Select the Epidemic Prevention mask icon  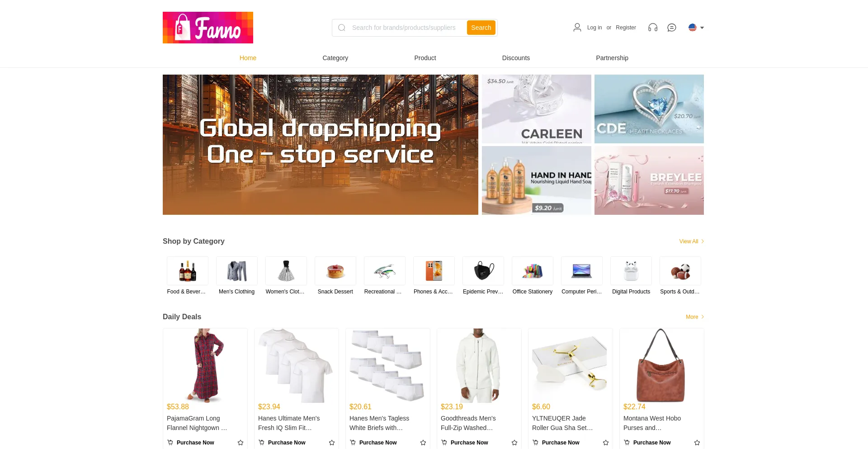pos(483,271)
